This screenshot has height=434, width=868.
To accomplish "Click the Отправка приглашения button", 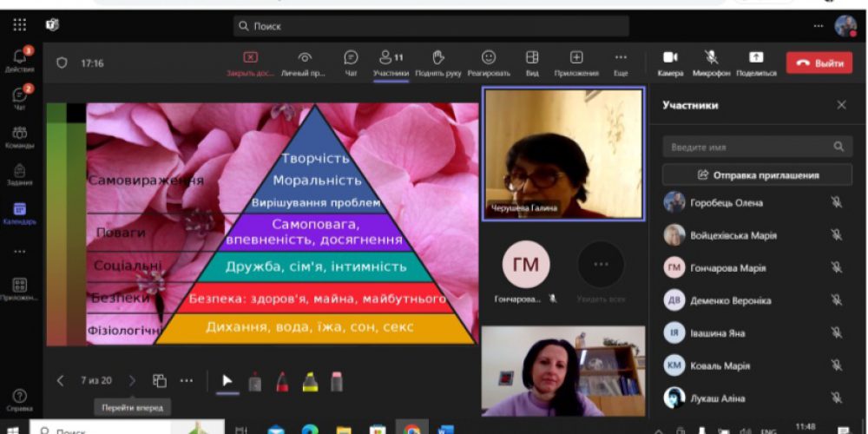I will pyautogui.click(x=757, y=175).
